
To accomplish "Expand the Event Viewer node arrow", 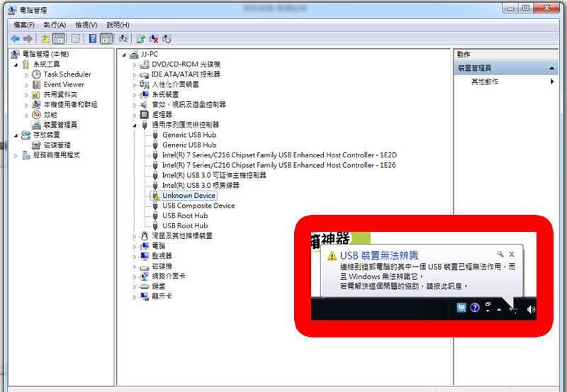I will 26,85.
